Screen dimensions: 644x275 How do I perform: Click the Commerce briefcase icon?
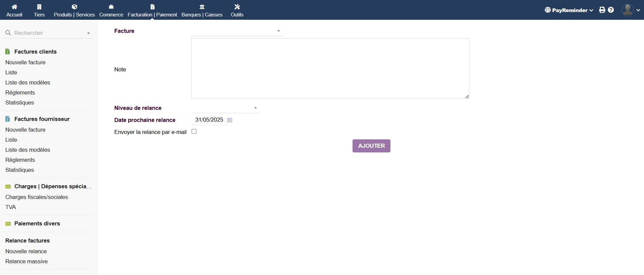click(x=111, y=7)
